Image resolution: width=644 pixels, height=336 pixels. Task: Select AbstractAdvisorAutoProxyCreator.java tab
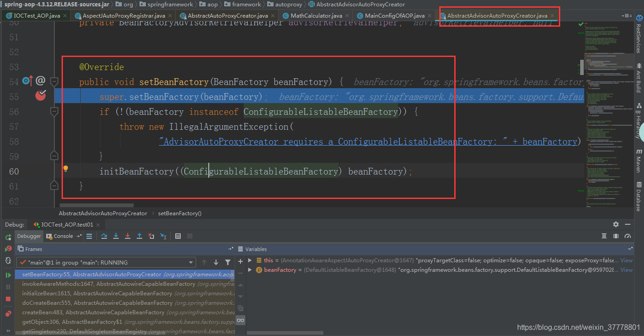[497, 15]
